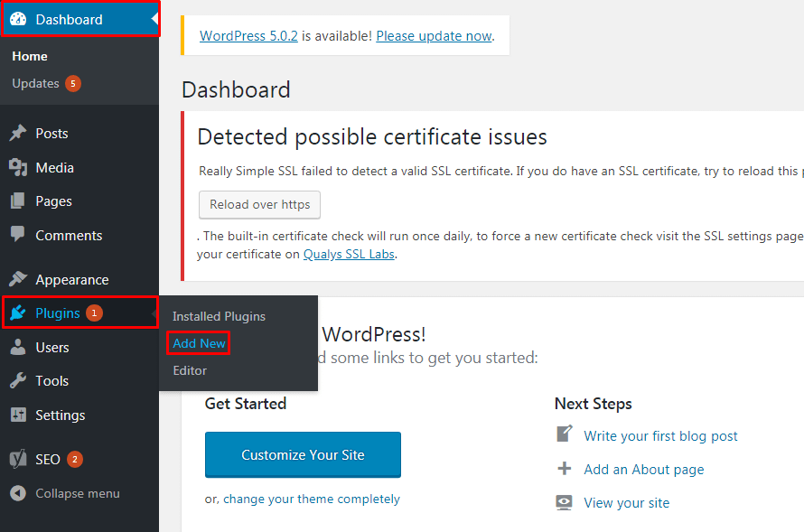Collapse the sidebar with Collapse menu

coord(78,493)
